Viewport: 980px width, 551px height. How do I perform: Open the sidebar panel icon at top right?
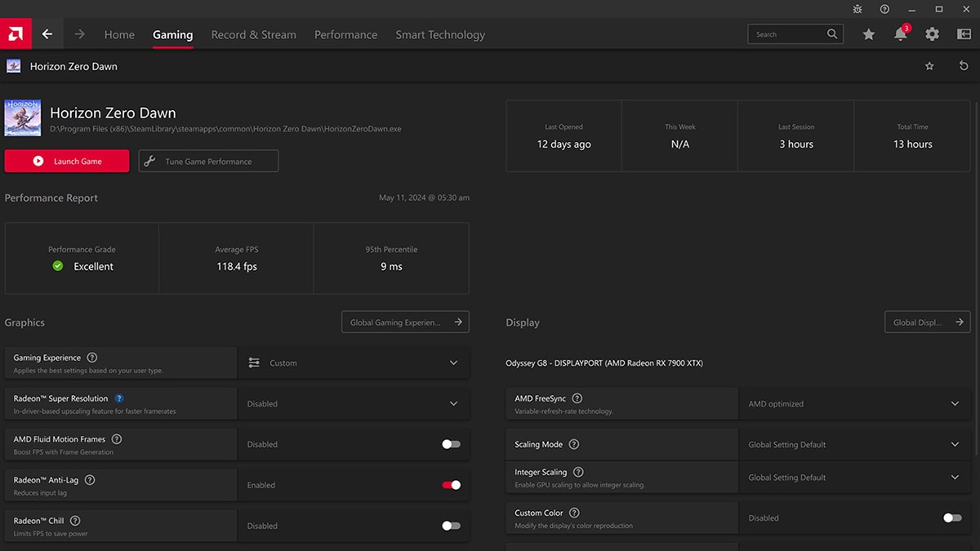point(964,34)
